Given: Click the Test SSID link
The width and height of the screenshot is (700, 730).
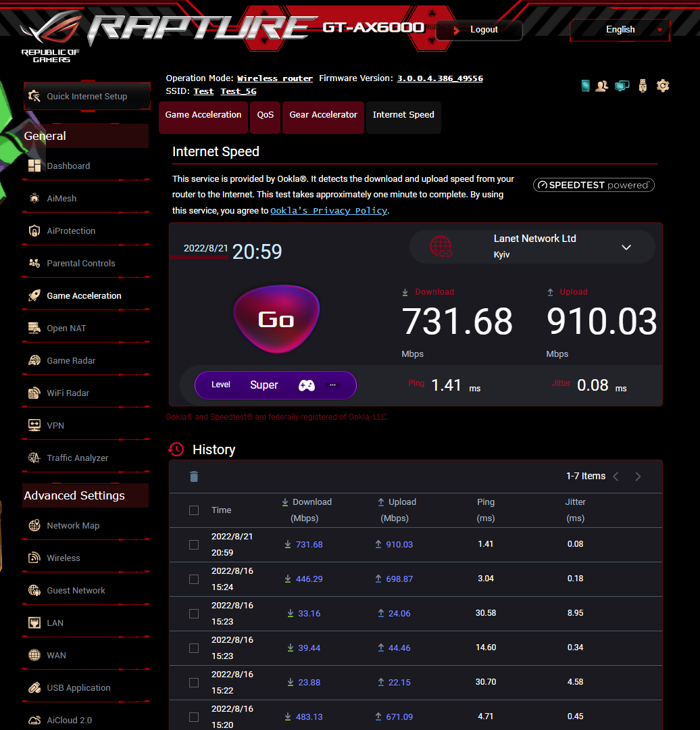Looking at the screenshot, I should click(x=203, y=91).
